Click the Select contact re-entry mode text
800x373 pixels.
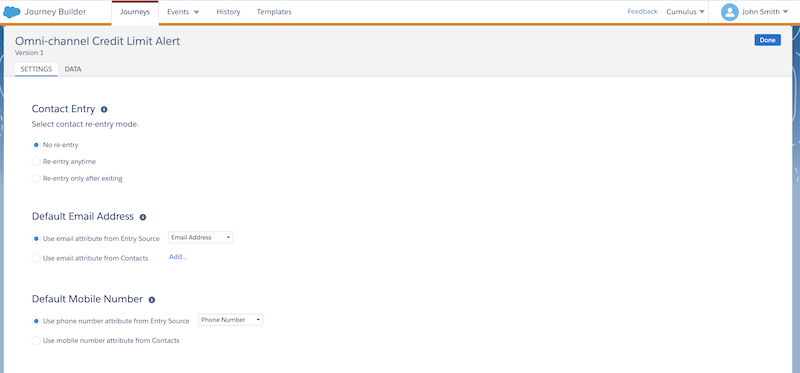click(x=85, y=124)
